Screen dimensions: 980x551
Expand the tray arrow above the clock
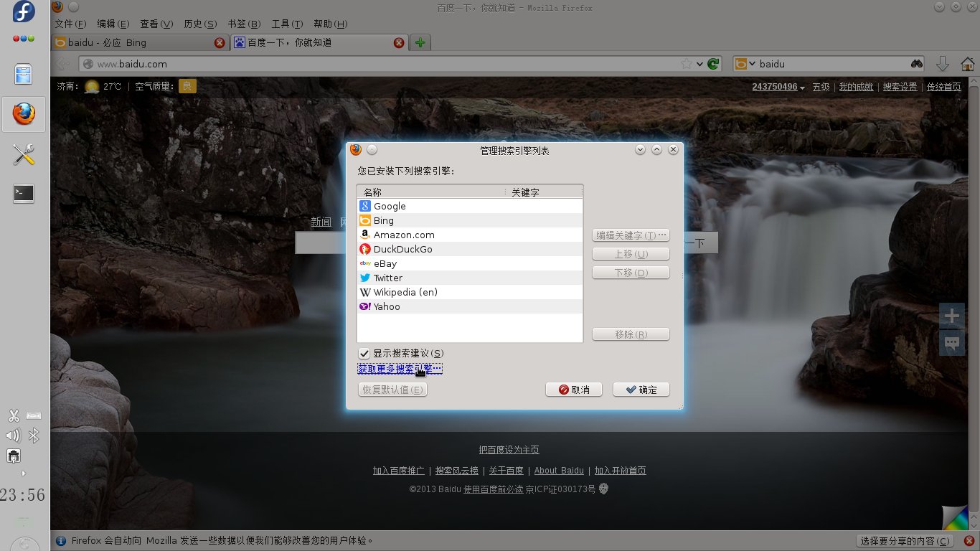[24, 474]
